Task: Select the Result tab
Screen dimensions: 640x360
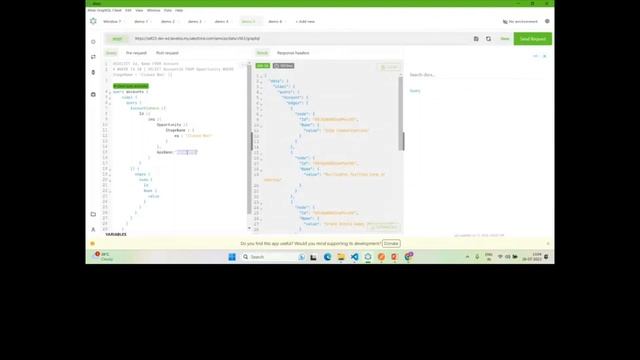Action: point(262,53)
